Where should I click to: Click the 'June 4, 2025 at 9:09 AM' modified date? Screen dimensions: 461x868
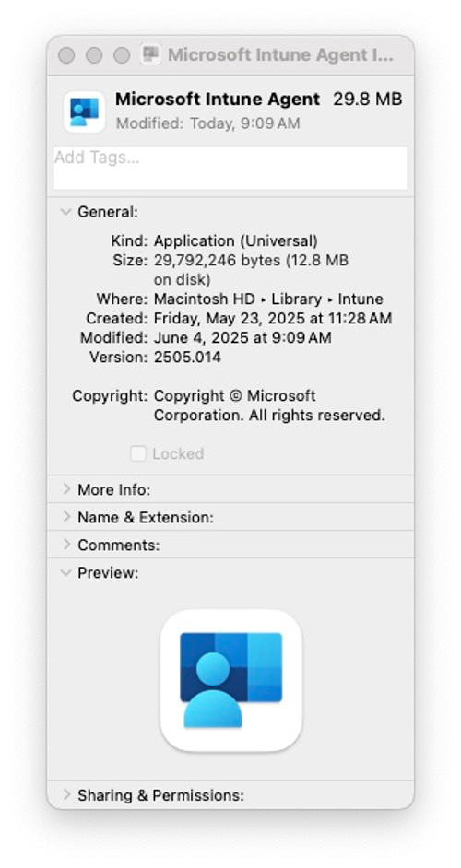point(242,337)
